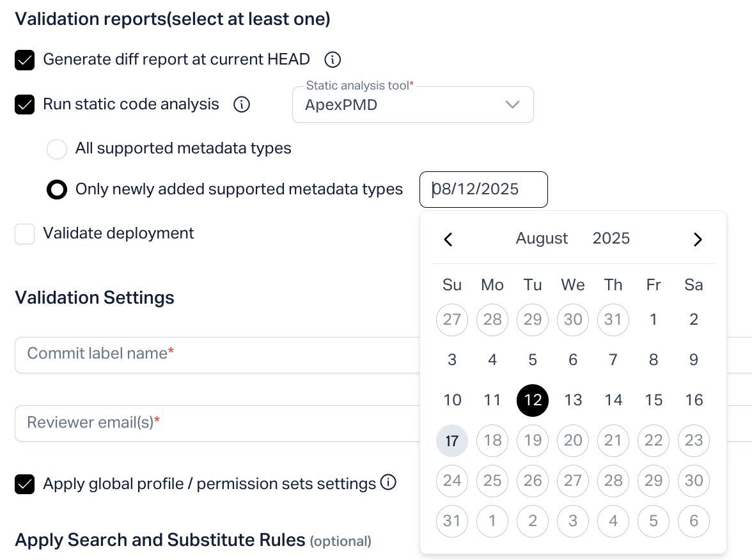752x560 pixels.
Task: Click the August month selector in calendar
Action: 542,238
